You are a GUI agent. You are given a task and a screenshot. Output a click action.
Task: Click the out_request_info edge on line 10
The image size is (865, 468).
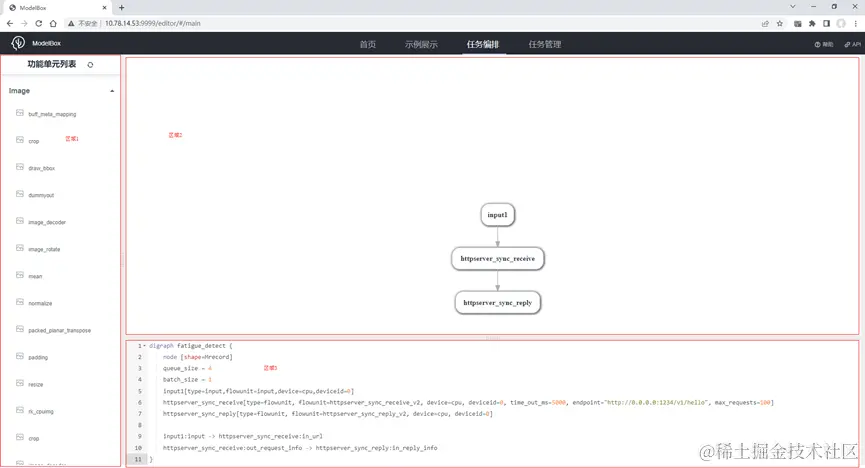[300, 448]
